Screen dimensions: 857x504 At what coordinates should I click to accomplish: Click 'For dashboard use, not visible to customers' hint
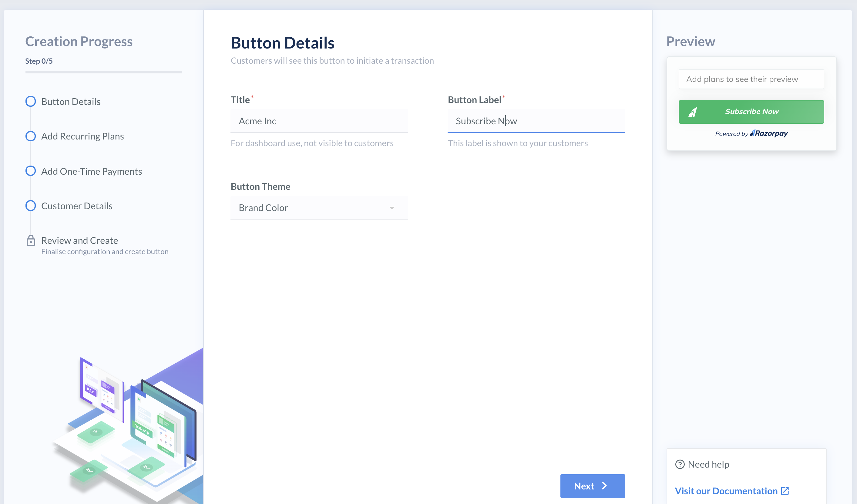coord(312,143)
